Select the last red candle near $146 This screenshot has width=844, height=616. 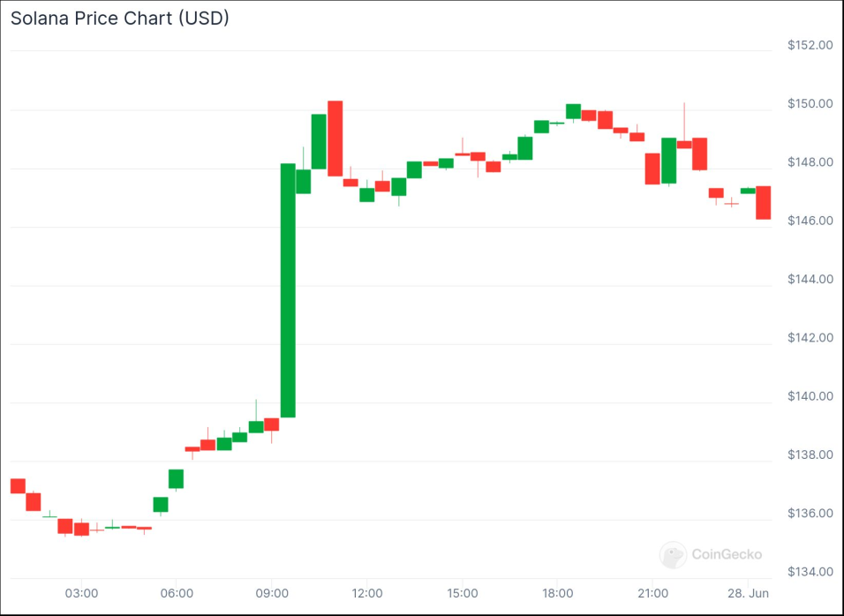tap(764, 202)
